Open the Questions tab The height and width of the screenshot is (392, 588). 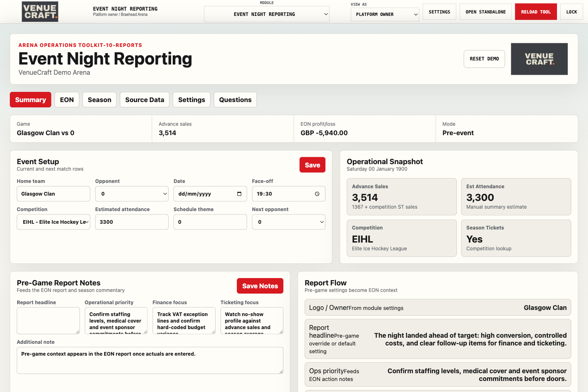point(235,100)
